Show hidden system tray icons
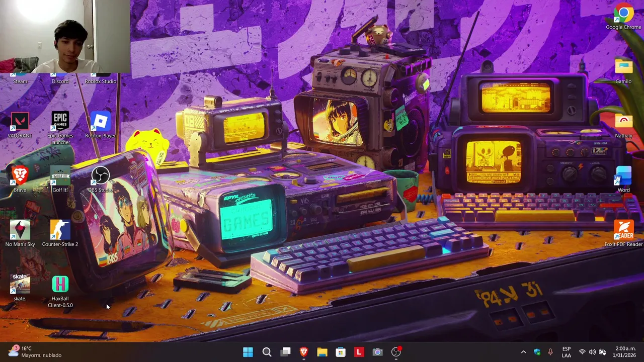The image size is (644, 362). coord(523,352)
